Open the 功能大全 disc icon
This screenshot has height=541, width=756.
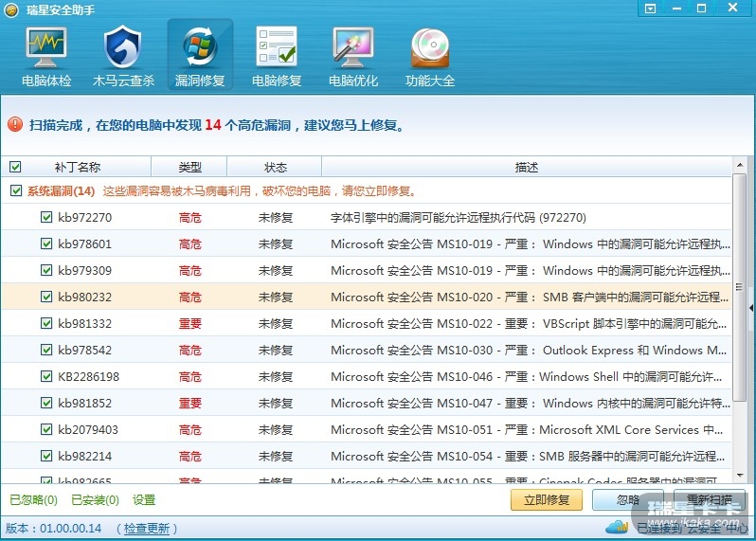pyautogui.click(x=430, y=47)
